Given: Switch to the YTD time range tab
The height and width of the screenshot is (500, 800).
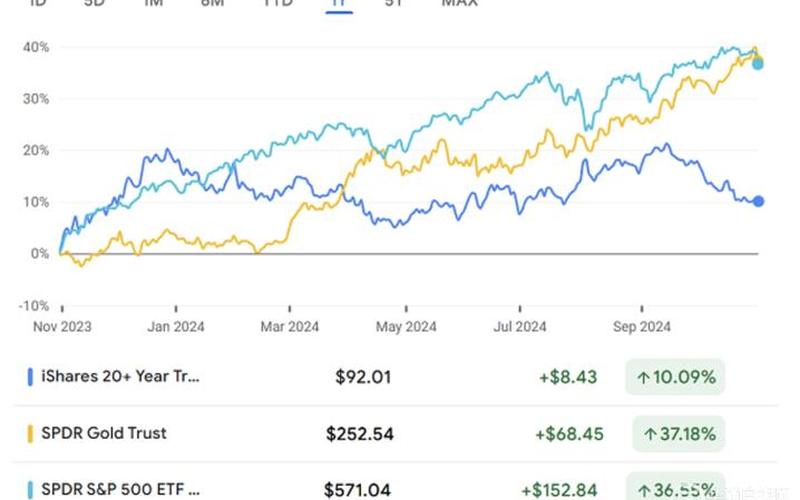Looking at the screenshot, I should (277, 3).
